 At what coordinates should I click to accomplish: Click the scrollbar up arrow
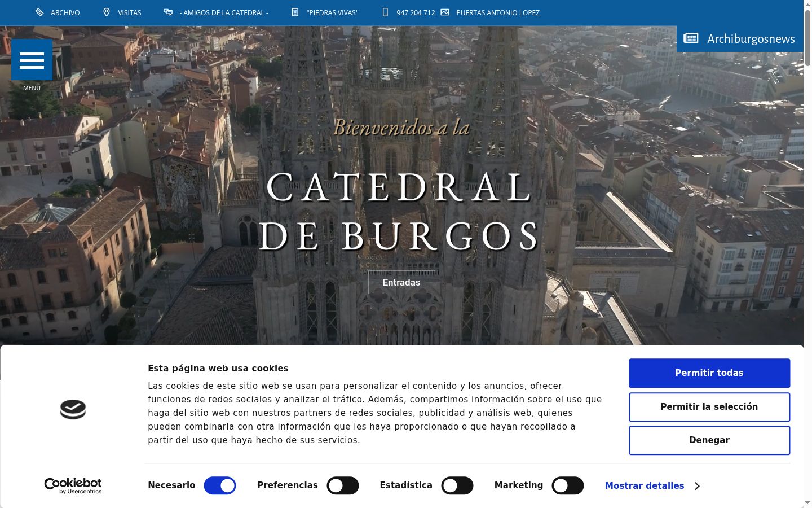pos(807,4)
